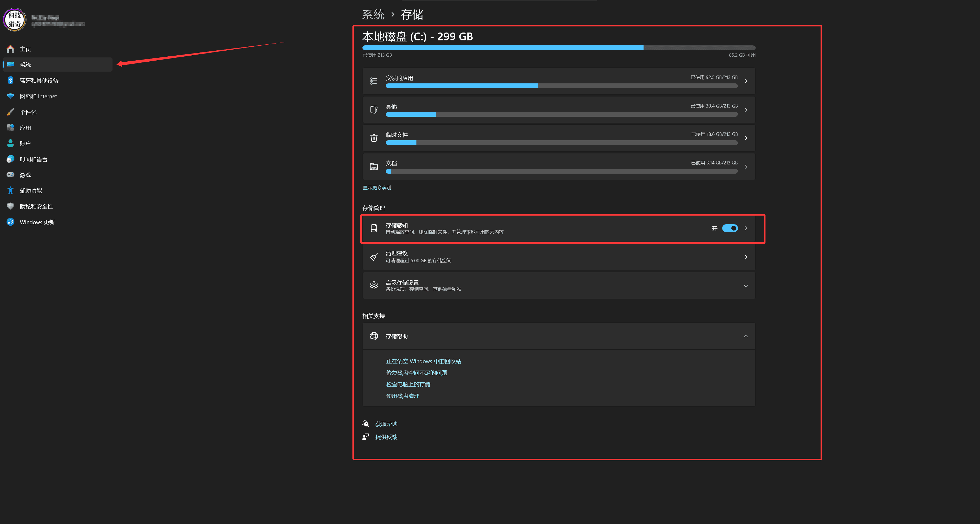Click the privacy shield icon

(11, 206)
